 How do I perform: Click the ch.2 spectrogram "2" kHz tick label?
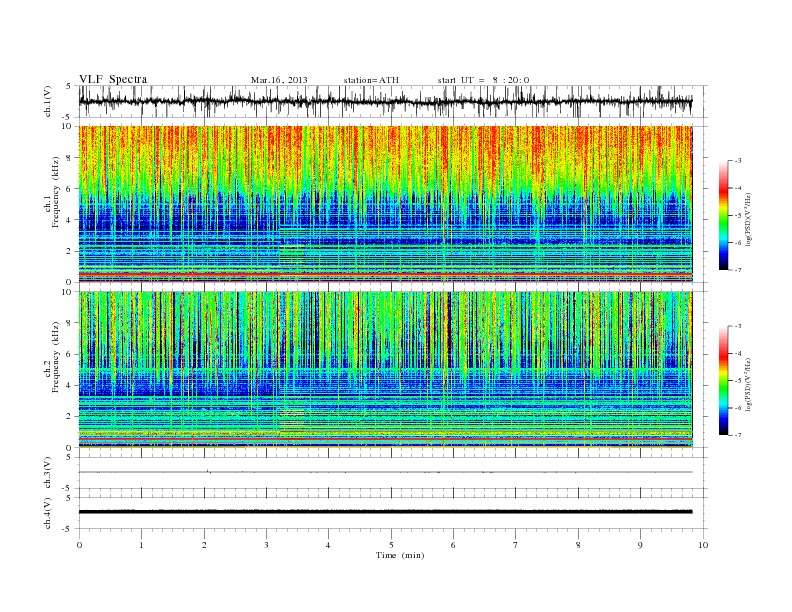[70, 417]
